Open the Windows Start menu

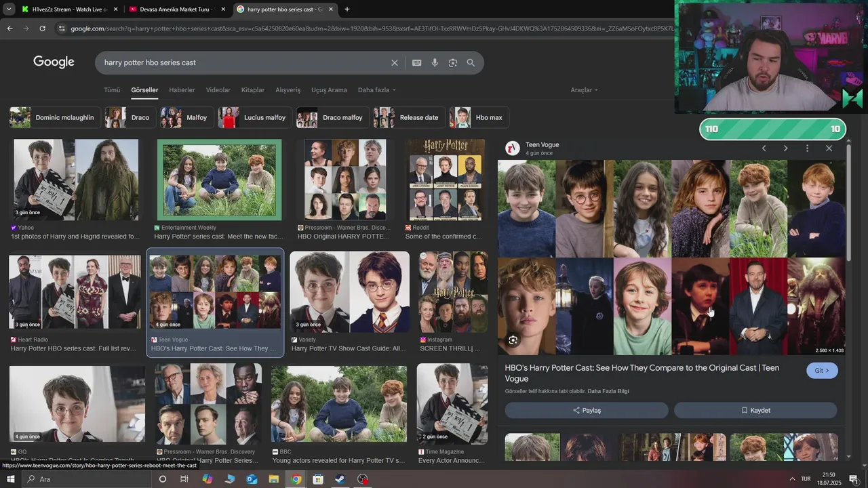click(x=10, y=479)
